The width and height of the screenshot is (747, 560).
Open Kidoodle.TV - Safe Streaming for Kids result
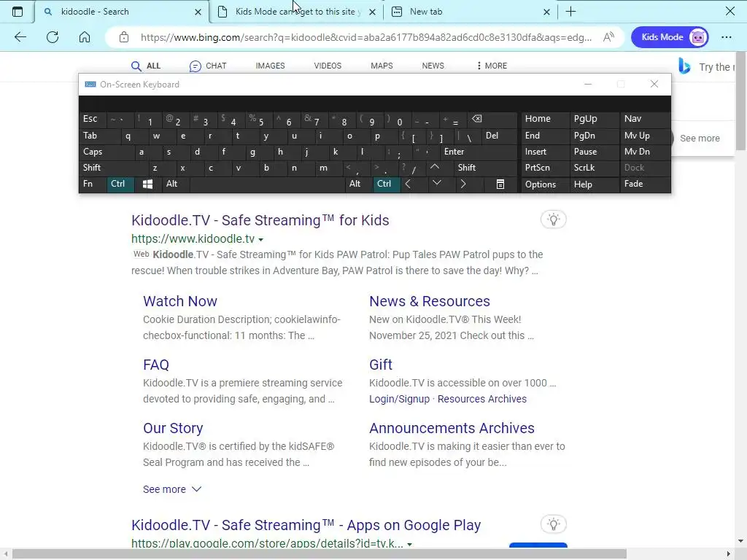tap(260, 220)
